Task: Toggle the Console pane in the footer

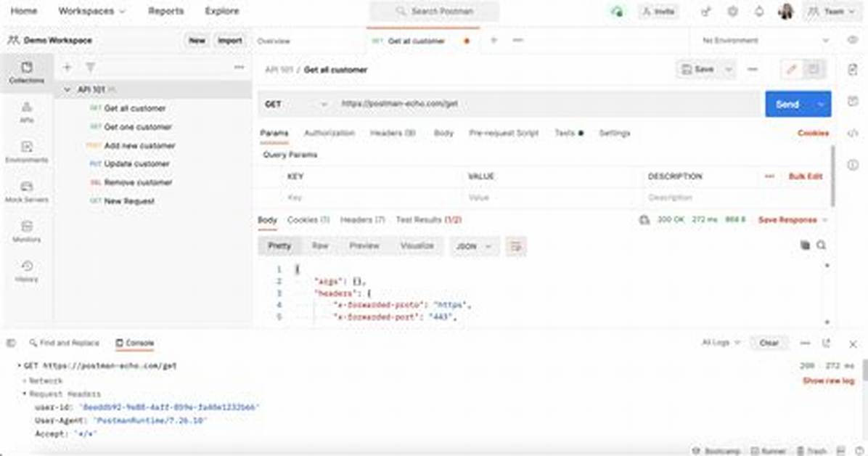Action: coord(134,343)
